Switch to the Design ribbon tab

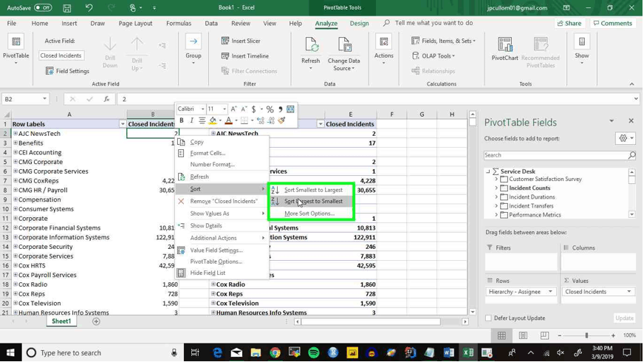pyautogui.click(x=359, y=24)
